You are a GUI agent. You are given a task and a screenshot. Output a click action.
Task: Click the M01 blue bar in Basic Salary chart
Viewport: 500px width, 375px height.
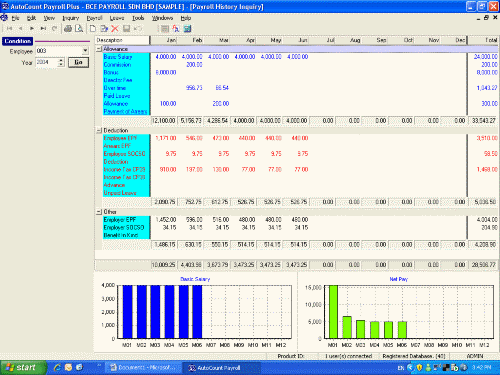(x=127, y=312)
